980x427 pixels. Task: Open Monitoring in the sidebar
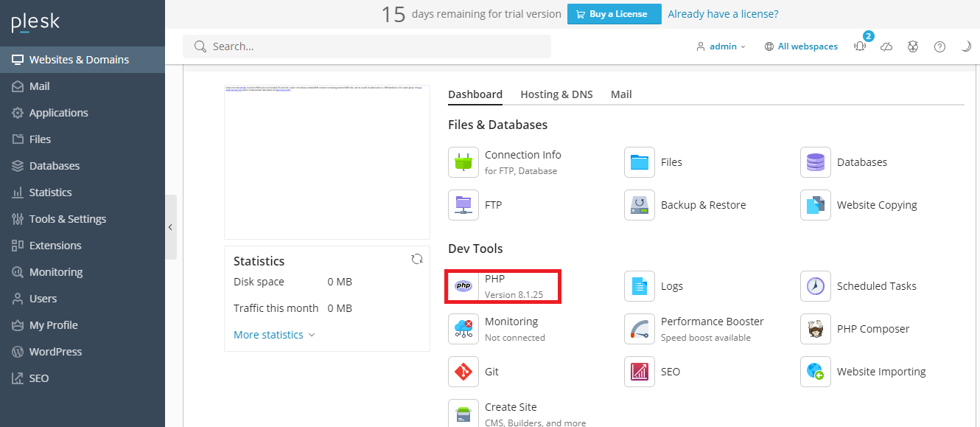click(x=83, y=272)
